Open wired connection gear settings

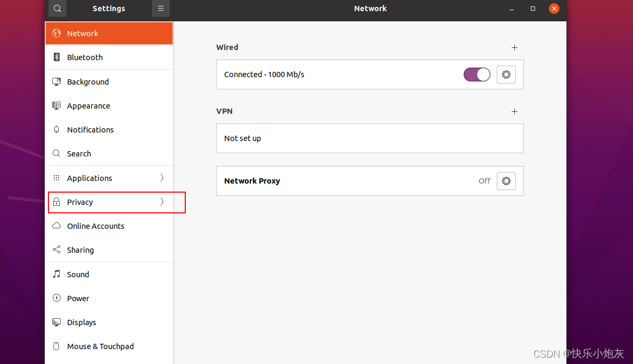[x=506, y=75]
